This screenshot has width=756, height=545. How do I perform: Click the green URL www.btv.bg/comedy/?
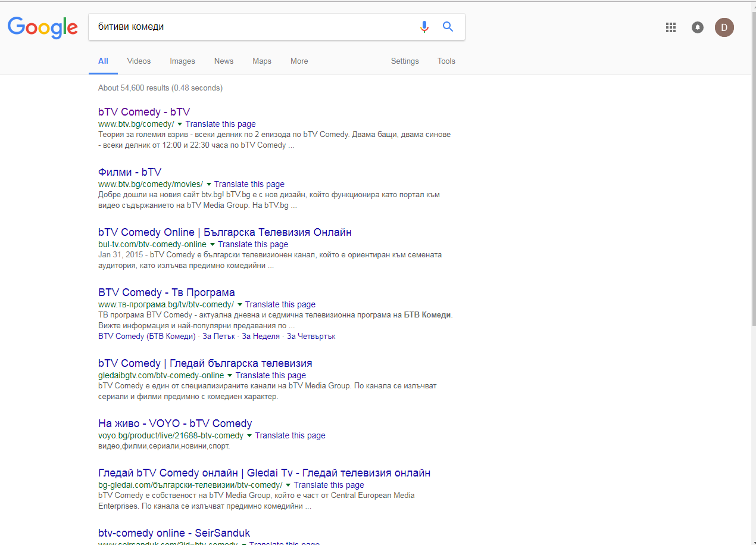[x=136, y=124]
